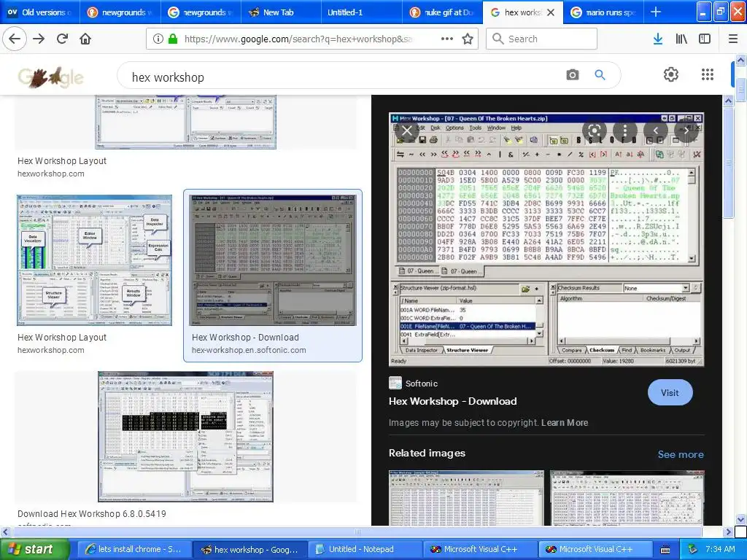Open the Google apps grid
The height and width of the screenshot is (560, 747).
(708, 74)
